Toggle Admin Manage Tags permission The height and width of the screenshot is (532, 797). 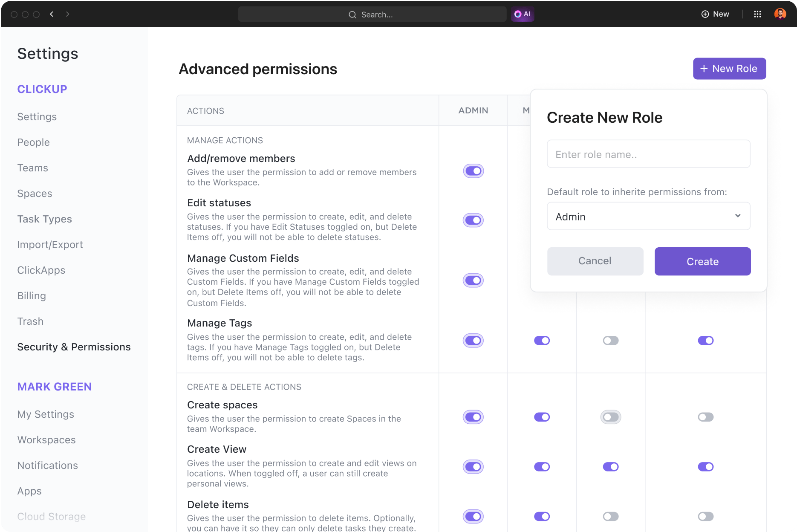(473, 341)
